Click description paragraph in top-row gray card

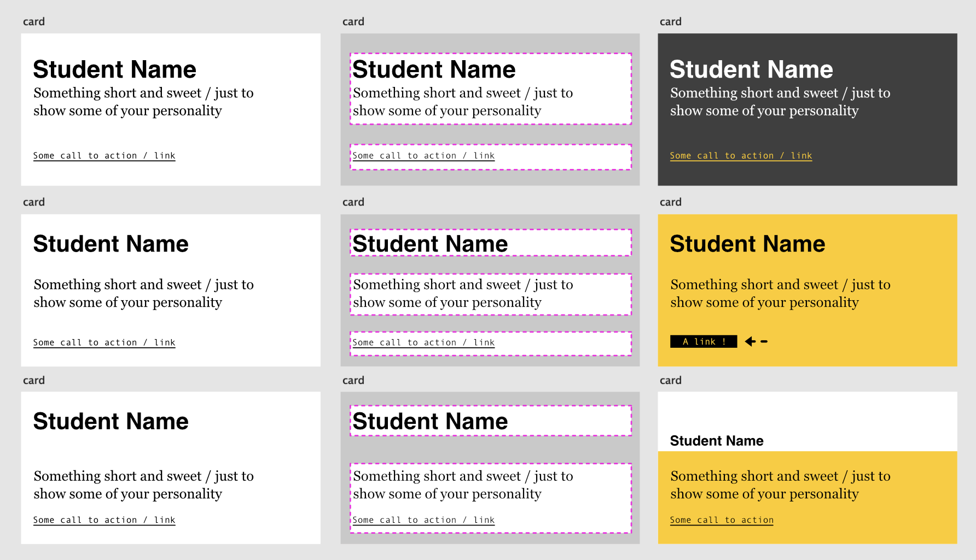[x=463, y=102]
